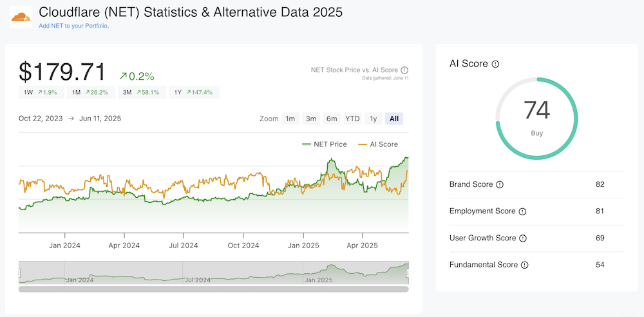Click the Fundamental Score label

484,265
